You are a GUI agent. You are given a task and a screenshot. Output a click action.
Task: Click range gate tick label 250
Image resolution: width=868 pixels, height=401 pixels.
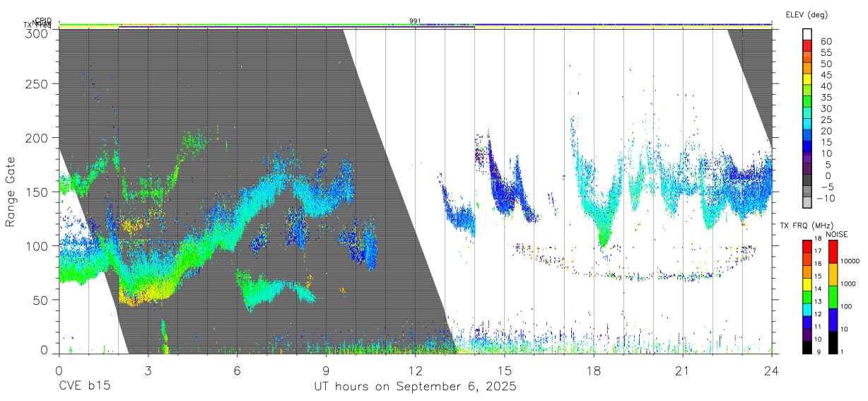(36, 83)
